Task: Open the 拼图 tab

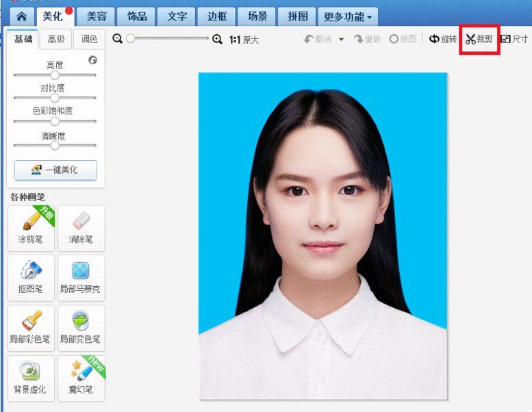Action: pos(297,16)
